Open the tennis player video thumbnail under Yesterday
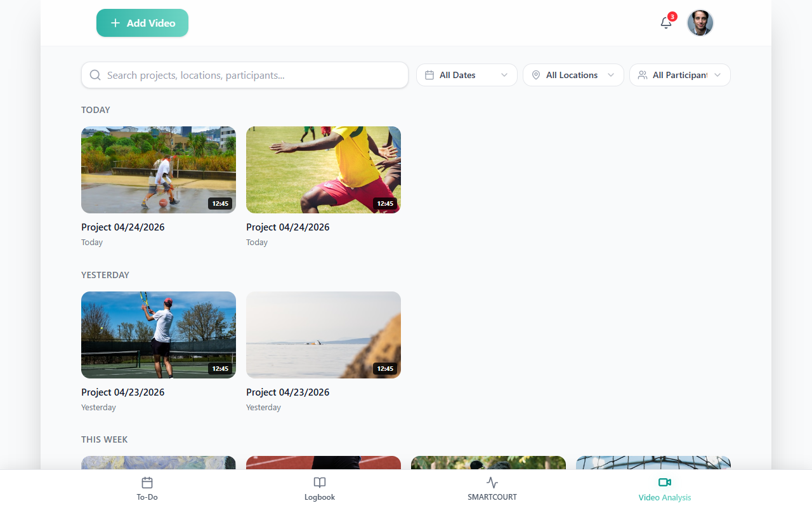 [x=159, y=335]
